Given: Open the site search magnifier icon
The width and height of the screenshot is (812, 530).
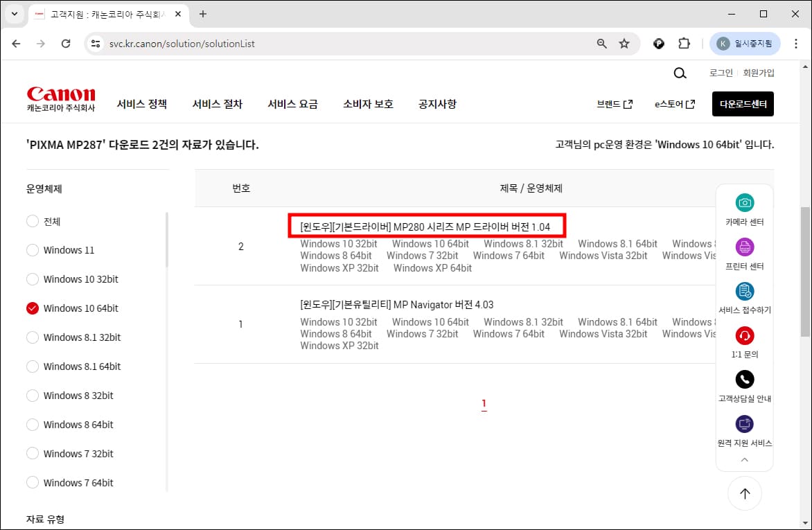Looking at the screenshot, I should (680, 73).
